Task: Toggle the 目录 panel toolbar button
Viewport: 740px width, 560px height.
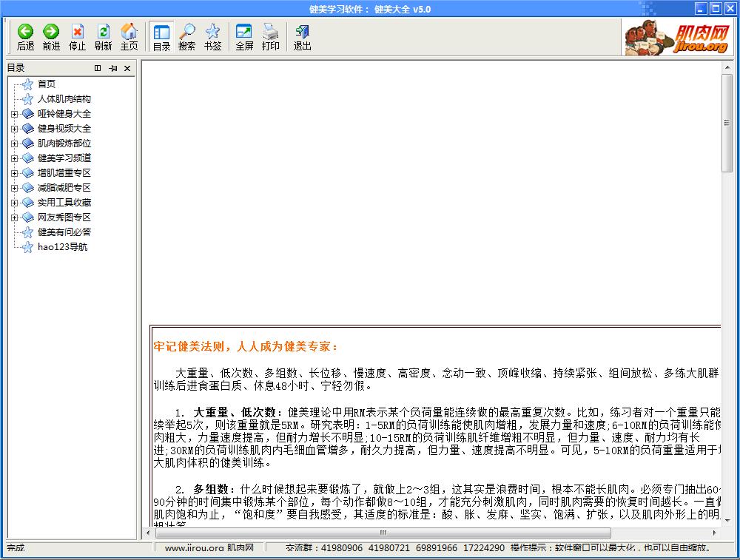Action: (161, 36)
